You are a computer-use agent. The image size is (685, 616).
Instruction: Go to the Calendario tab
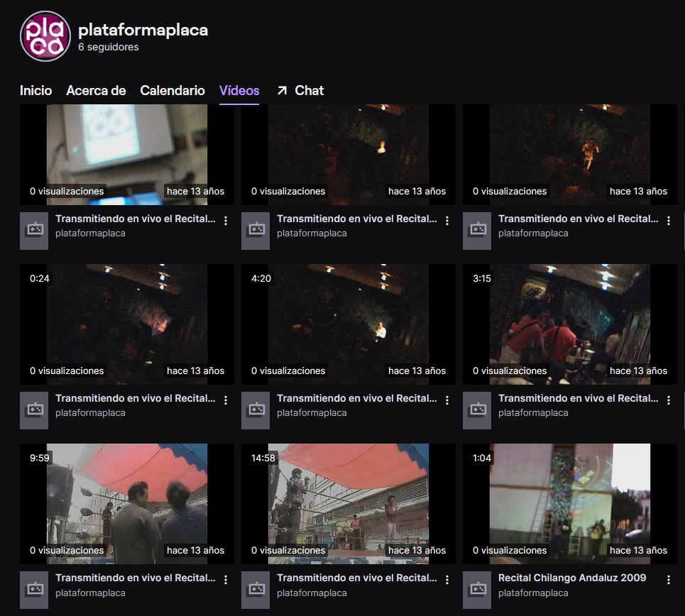click(x=172, y=91)
